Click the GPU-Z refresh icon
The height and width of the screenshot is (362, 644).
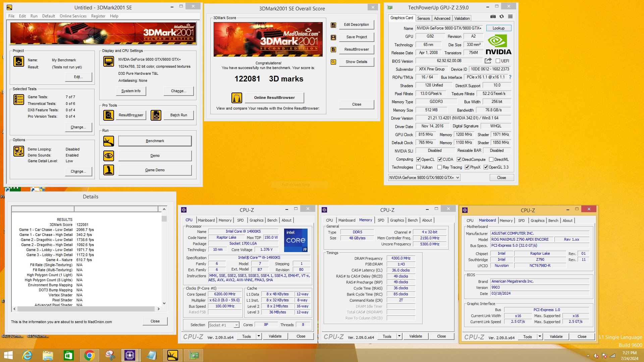501,16
